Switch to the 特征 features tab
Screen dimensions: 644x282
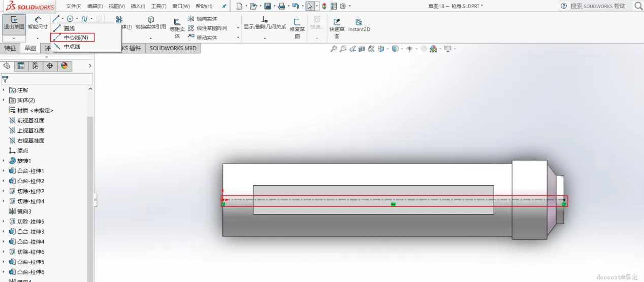coord(10,48)
